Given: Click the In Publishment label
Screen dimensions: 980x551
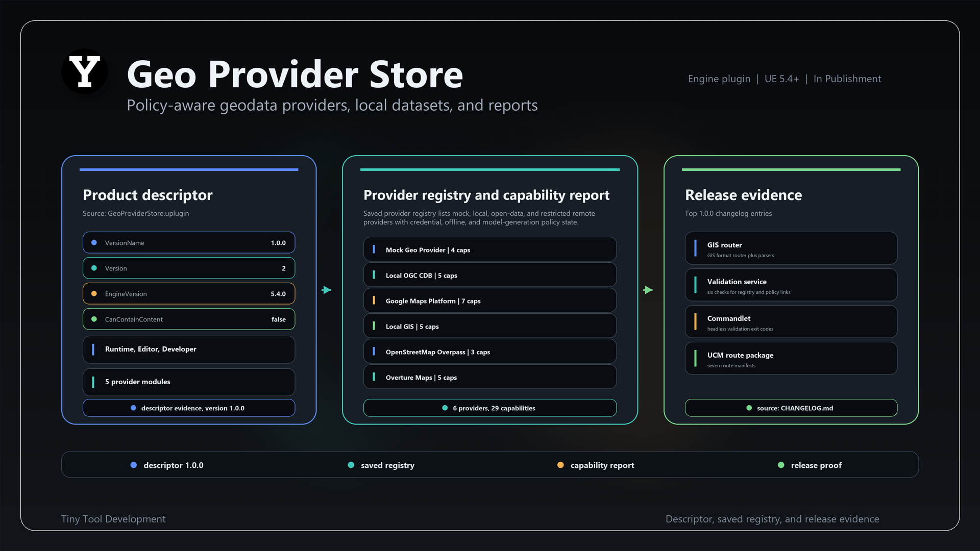Looking at the screenshot, I should 847,79.
